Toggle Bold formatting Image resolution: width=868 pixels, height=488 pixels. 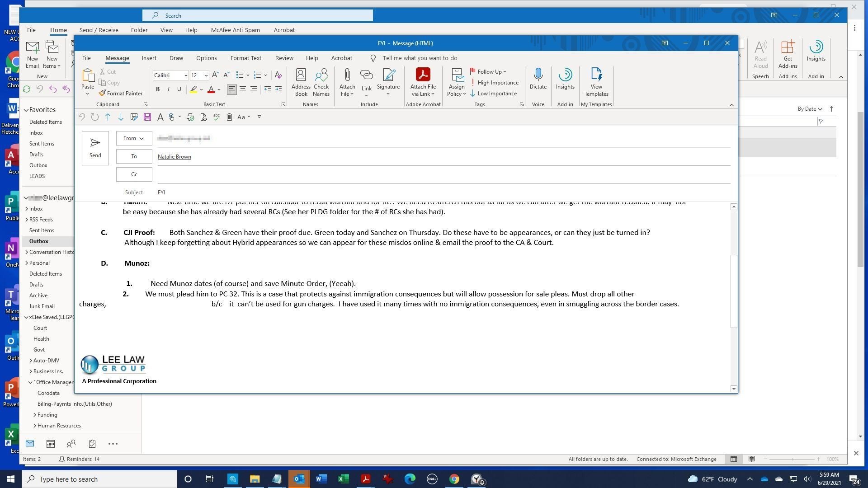pos(158,89)
